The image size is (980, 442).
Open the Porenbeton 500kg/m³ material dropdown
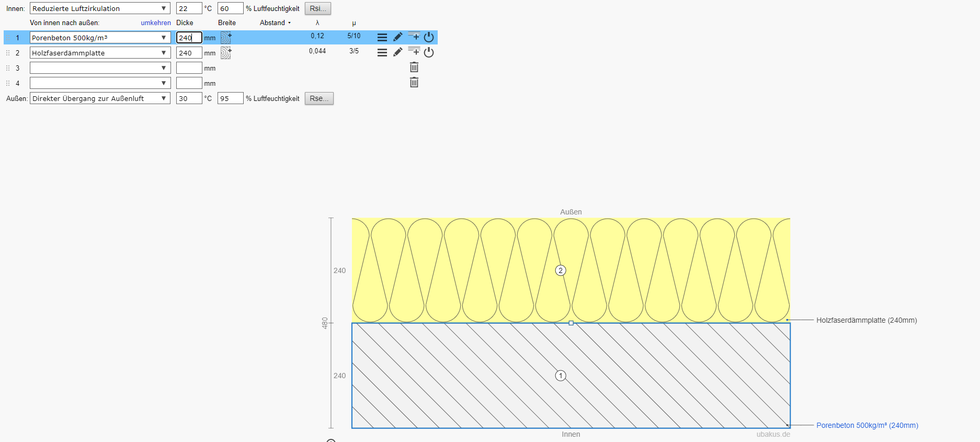[100, 38]
